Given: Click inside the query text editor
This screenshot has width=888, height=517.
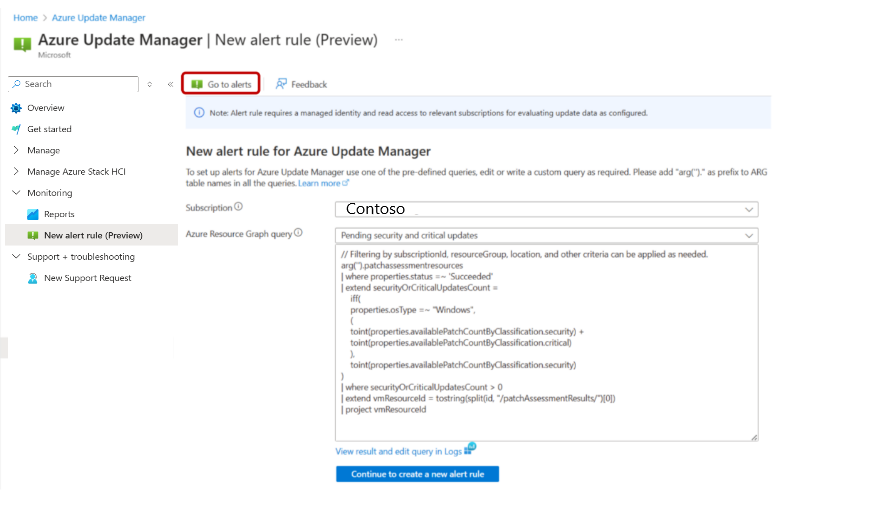Looking at the screenshot, I should coord(547,343).
